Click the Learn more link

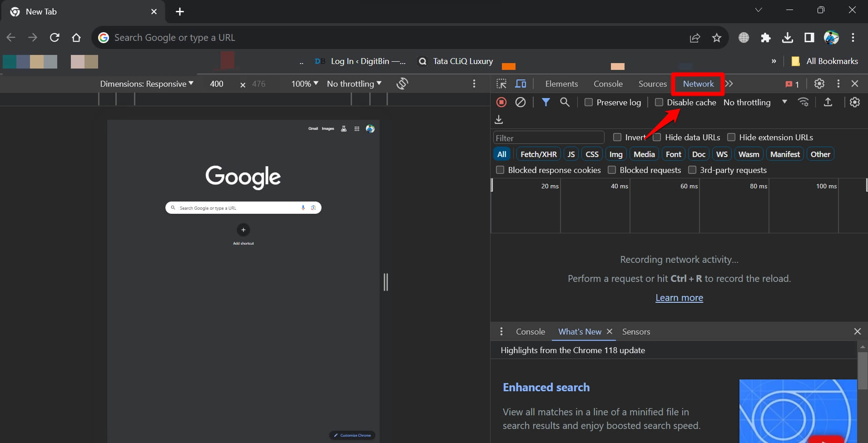pyautogui.click(x=679, y=298)
